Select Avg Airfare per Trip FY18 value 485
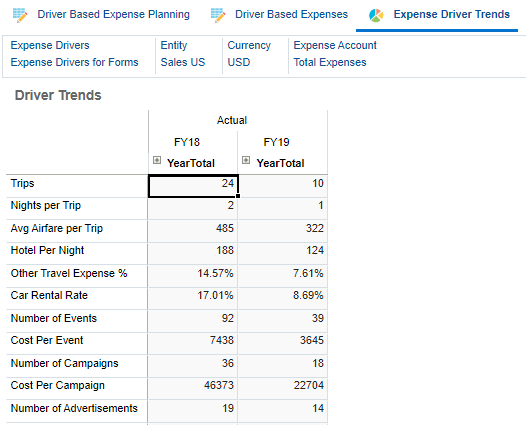Viewport: 526px width, 430px height. [193, 231]
